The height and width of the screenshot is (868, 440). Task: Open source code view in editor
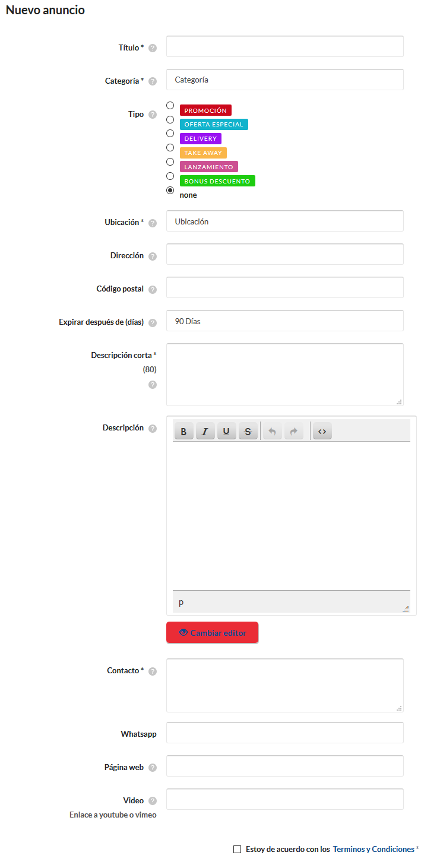point(322,432)
